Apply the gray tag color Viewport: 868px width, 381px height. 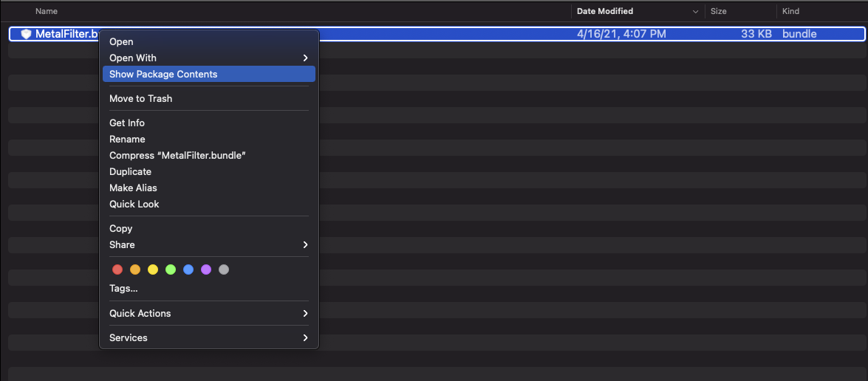[x=224, y=270]
